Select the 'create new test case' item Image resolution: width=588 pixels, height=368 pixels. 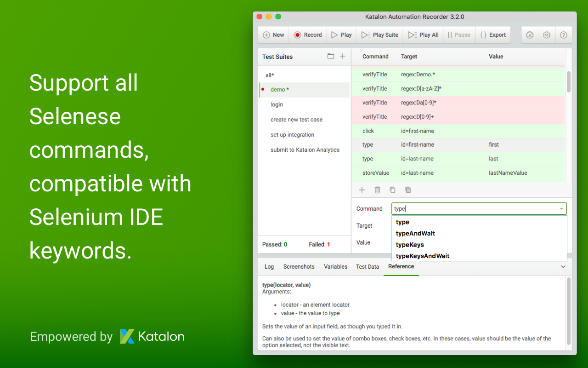[x=304, y=120]
